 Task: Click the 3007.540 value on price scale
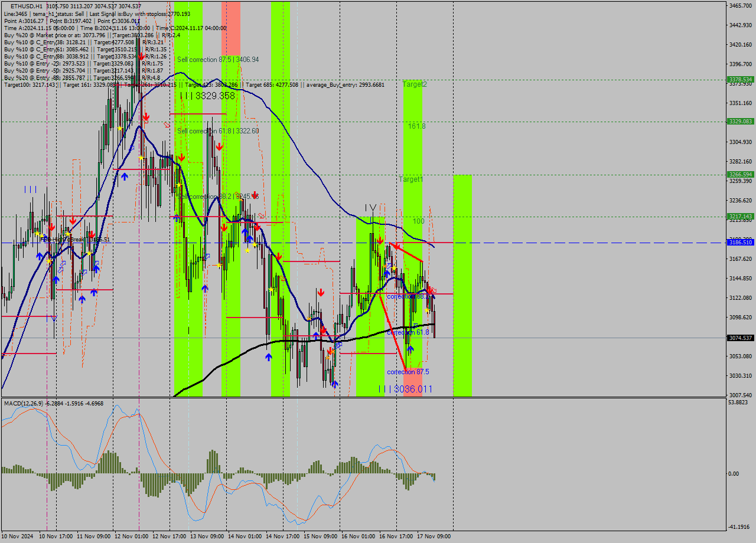(740, 395)
